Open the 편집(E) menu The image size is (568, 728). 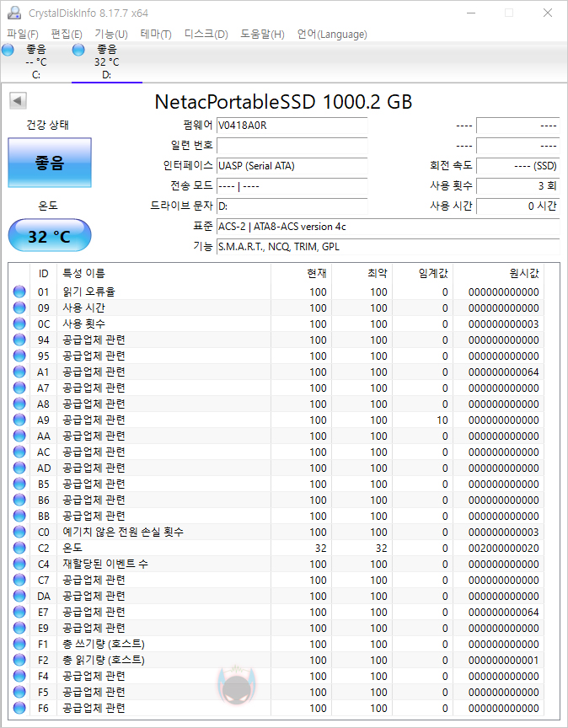click(x=67, y=34)
